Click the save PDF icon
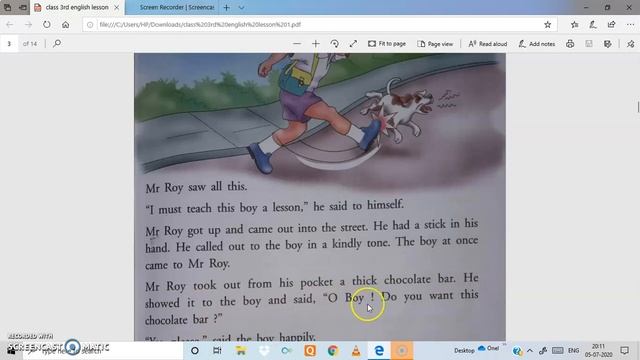 point(589,43)
